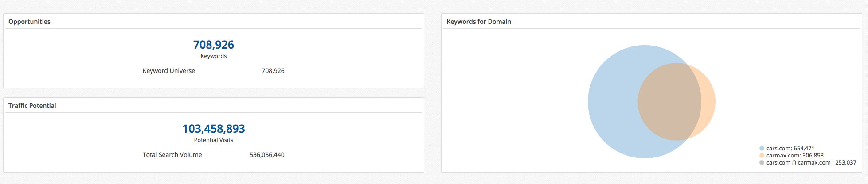Click the Keywords caption under 708,926
This screenshot has width=868, height=184.
point(214,56)
